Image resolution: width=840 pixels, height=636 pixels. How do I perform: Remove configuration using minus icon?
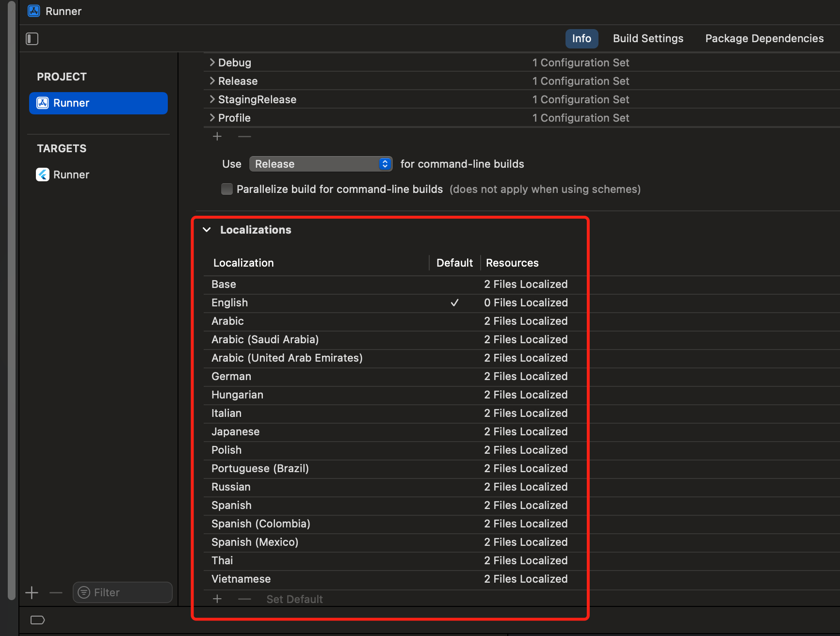pos(244,137)
